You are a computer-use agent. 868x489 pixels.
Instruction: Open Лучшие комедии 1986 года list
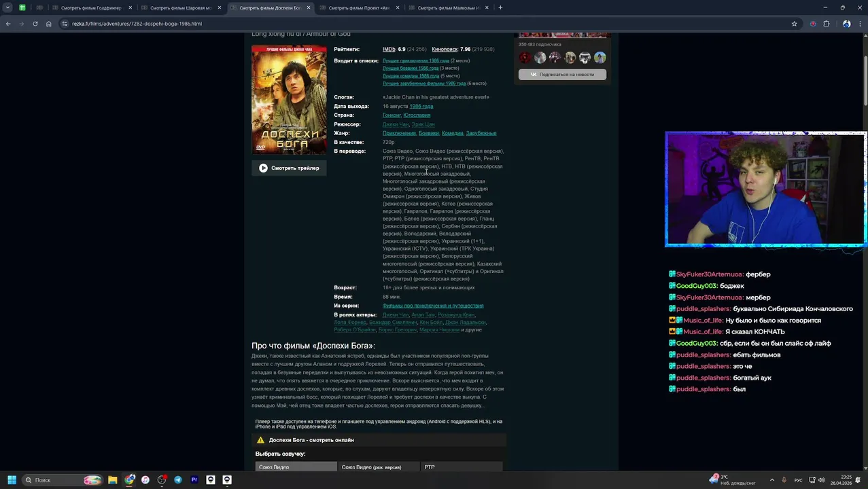click(x=411, y=75)
